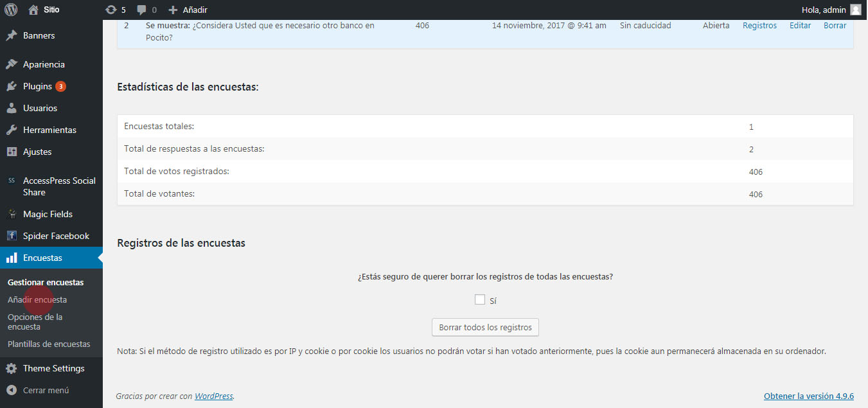Open comments via the speech bubble icon
The height and width of the screenshot is (408, 868).
pos(142,10)
